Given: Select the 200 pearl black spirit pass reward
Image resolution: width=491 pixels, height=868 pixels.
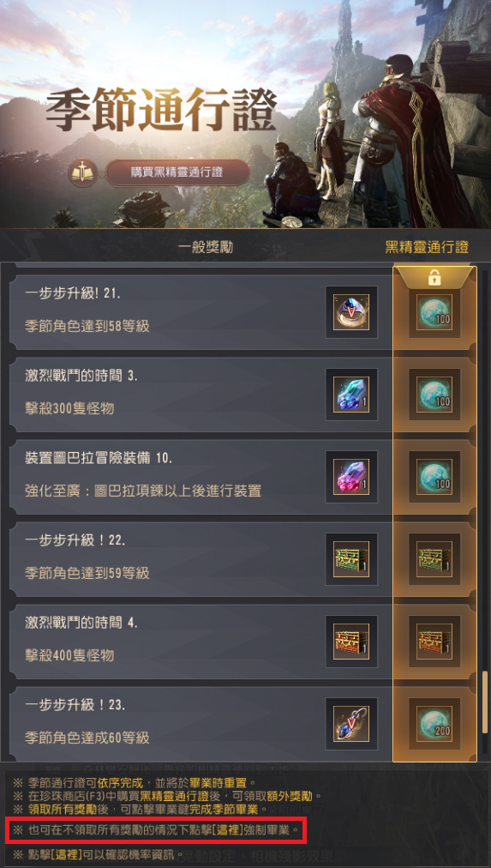Looking at the screenshot, I should pyautogui.click(x=434, y=724).
